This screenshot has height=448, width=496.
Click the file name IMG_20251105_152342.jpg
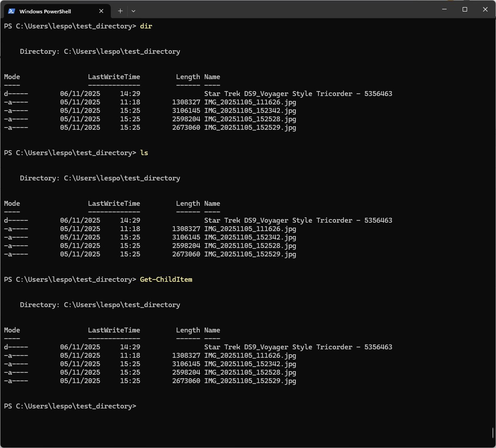coord(250,111)
